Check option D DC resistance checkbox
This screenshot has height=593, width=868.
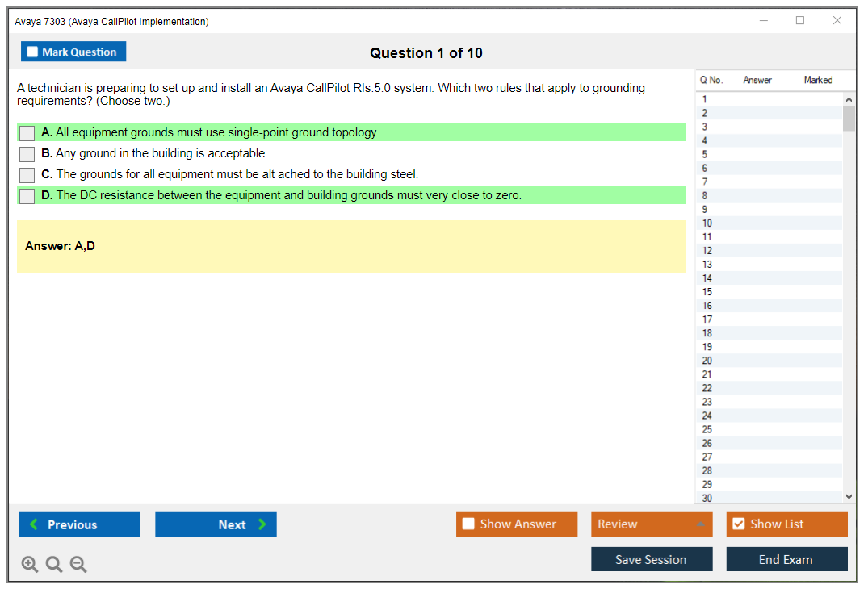[x=27, y=196]
